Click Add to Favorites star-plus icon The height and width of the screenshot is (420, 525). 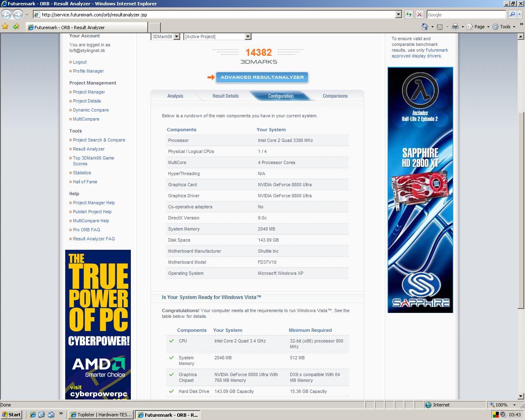click(x=16, y=27)
